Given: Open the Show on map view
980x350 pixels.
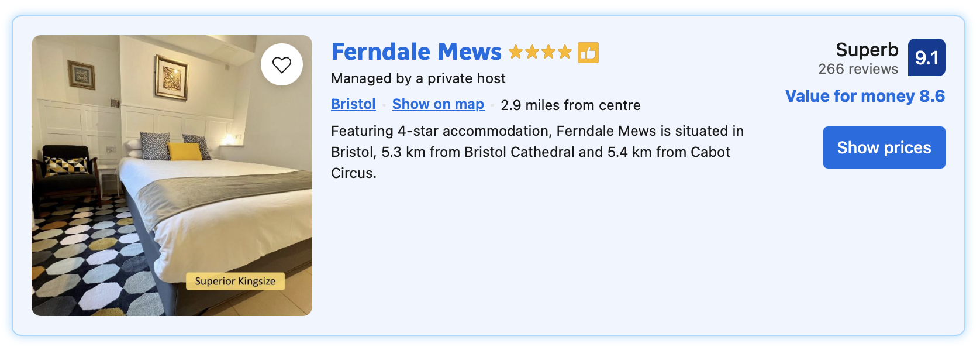Looking at the screenshot, I should pyautogui.click(x=438, y=104).
